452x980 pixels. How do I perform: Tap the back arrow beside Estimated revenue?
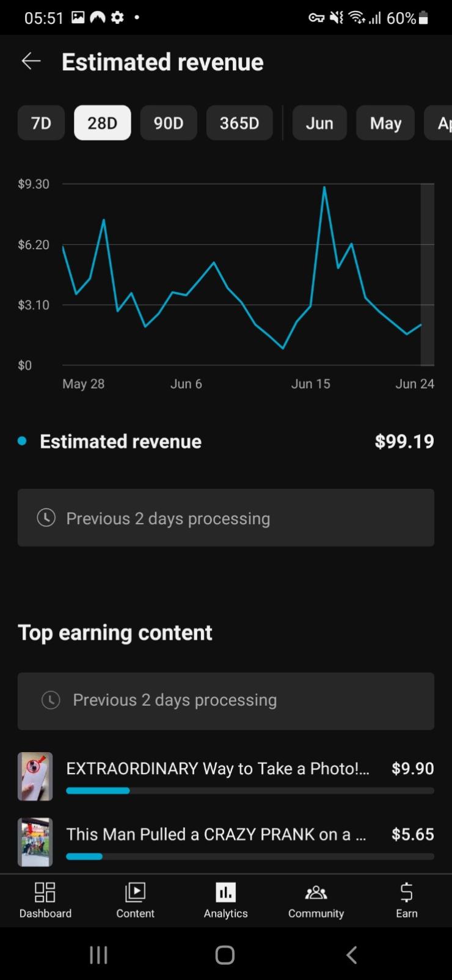(31, 61)
